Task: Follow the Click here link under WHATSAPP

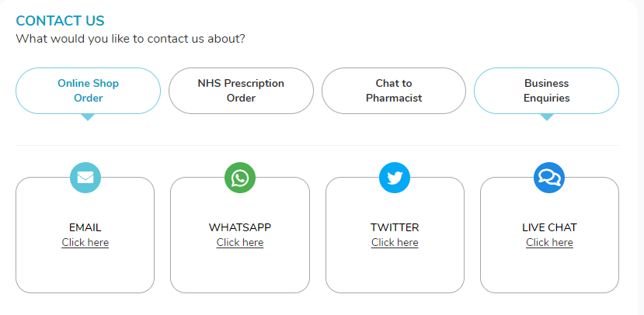Action: 240,242
